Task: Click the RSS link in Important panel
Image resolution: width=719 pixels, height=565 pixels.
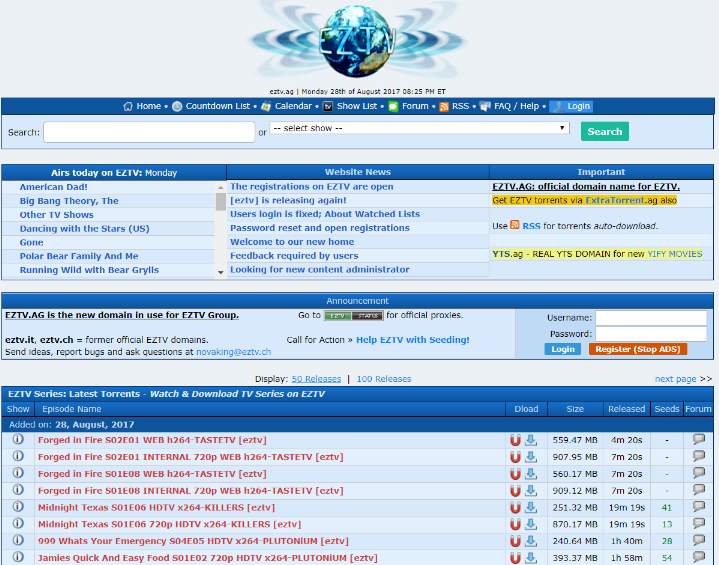Action: [x=531, y=226]
